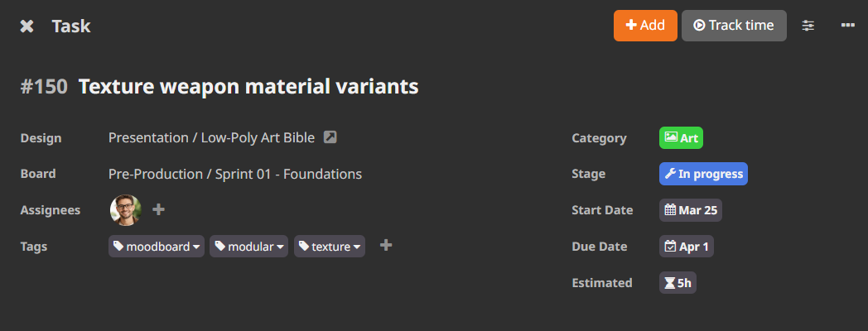Click the assignee avatar photo
Viewport: 868px width, 331px height.
pyautogui.click(x=126, y=210)
